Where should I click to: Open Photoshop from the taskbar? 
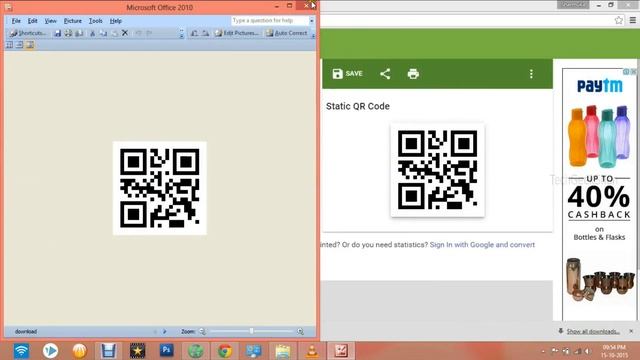tap(166, 351)
